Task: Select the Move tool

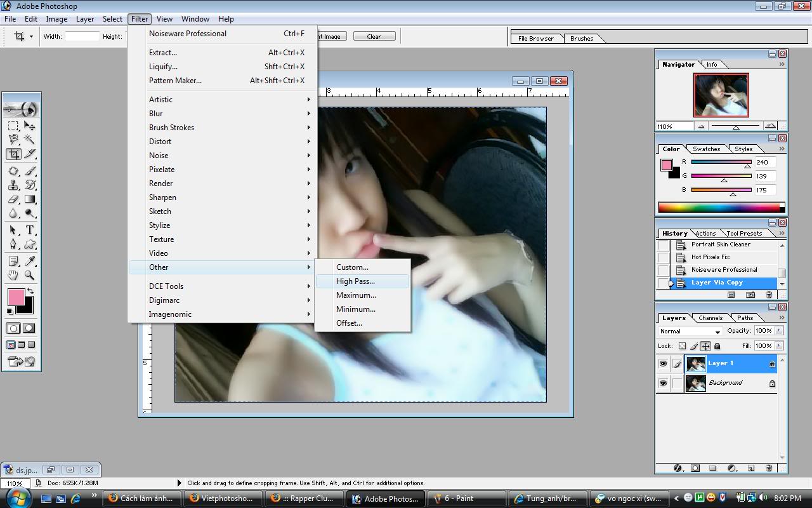Action: coord(29,126)
